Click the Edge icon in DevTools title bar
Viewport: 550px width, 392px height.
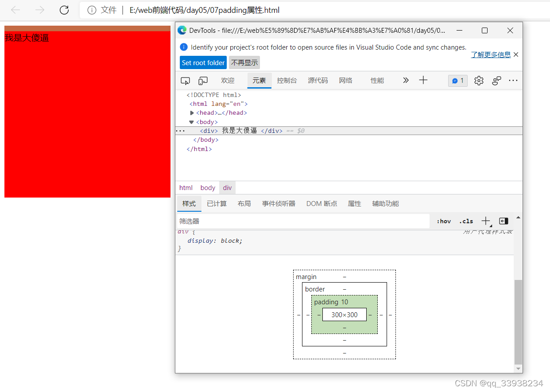(182, 30)
